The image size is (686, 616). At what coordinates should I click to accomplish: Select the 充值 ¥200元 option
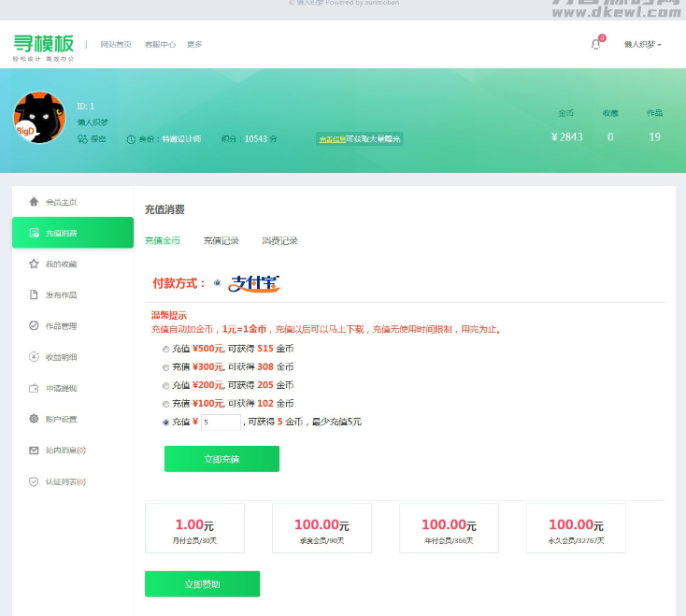(x=165, y=386)
